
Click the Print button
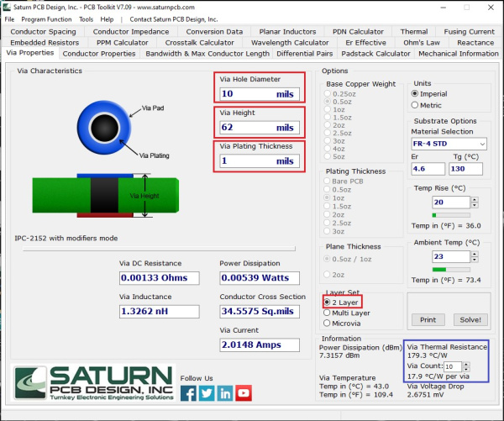point(428,319)
